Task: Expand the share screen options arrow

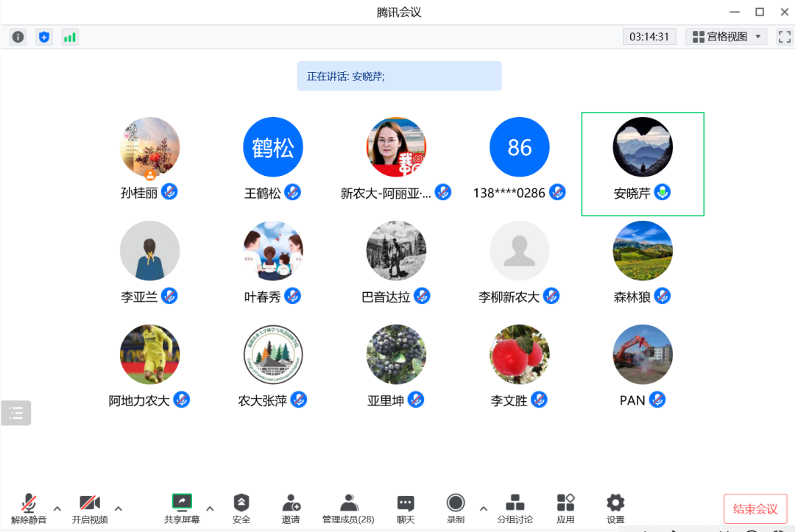Action: click(x=210, y=508)
